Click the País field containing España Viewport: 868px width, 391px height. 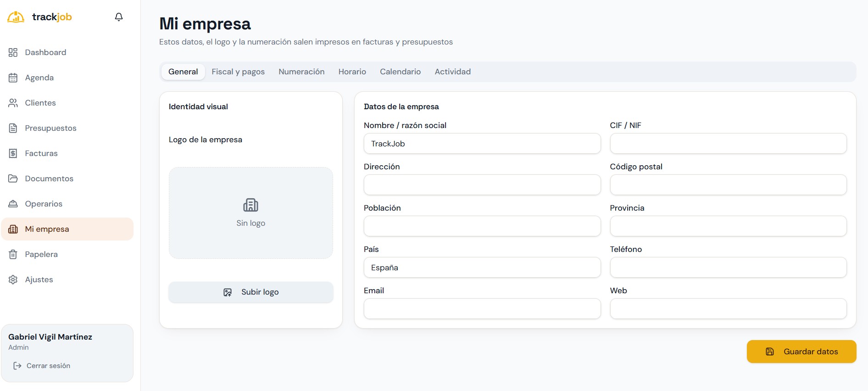(482, 268)
